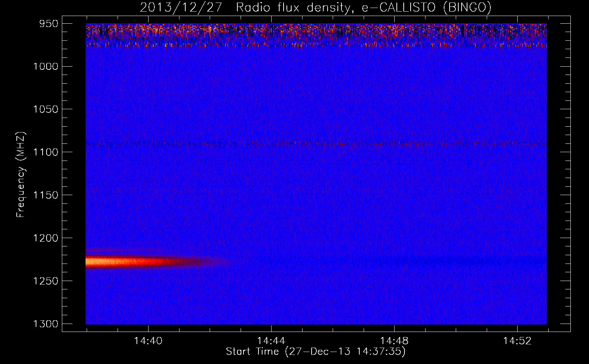Viewport: 589px width, 364px height.
Task: Select the 1250 frequency tick label
Action: tap(45, 281)
